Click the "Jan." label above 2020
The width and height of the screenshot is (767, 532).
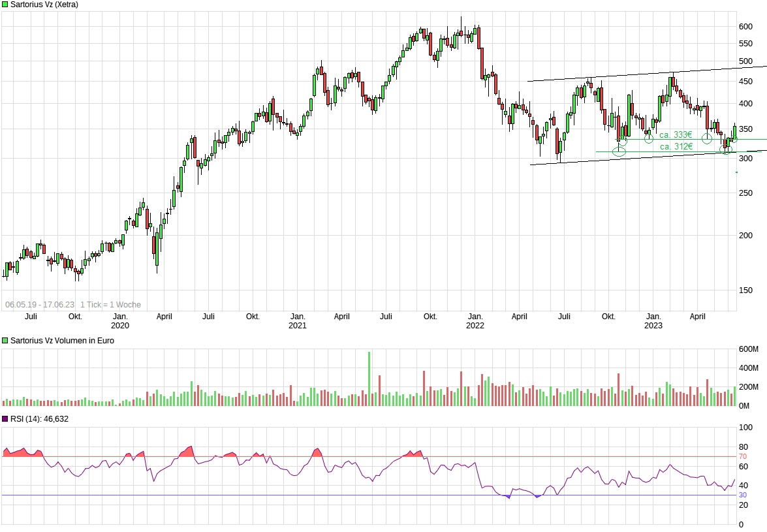120,317
